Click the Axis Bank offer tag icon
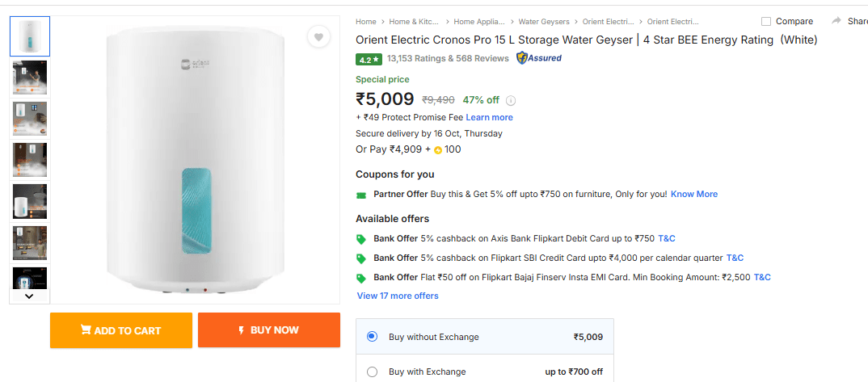868x382 pixels. point(361,239)
